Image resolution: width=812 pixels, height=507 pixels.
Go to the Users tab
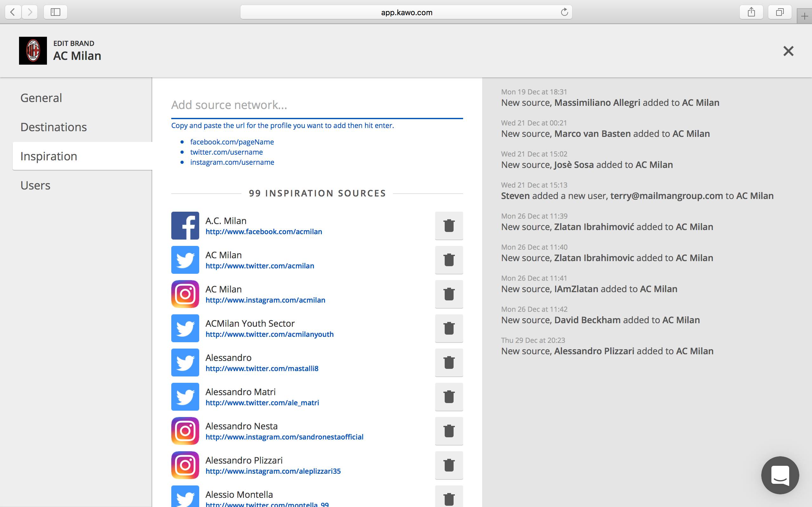35,185
